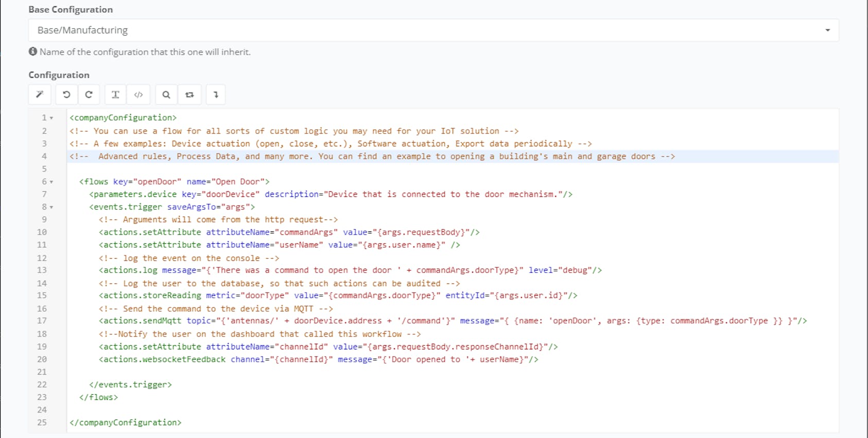Click the code view brackets icon
Image resolution: width=868 pixels, height=438 pixels.
pos(138,95)
